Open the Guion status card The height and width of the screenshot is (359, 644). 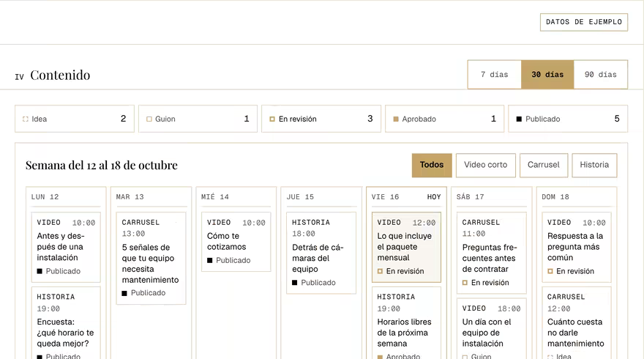(198, 119)
